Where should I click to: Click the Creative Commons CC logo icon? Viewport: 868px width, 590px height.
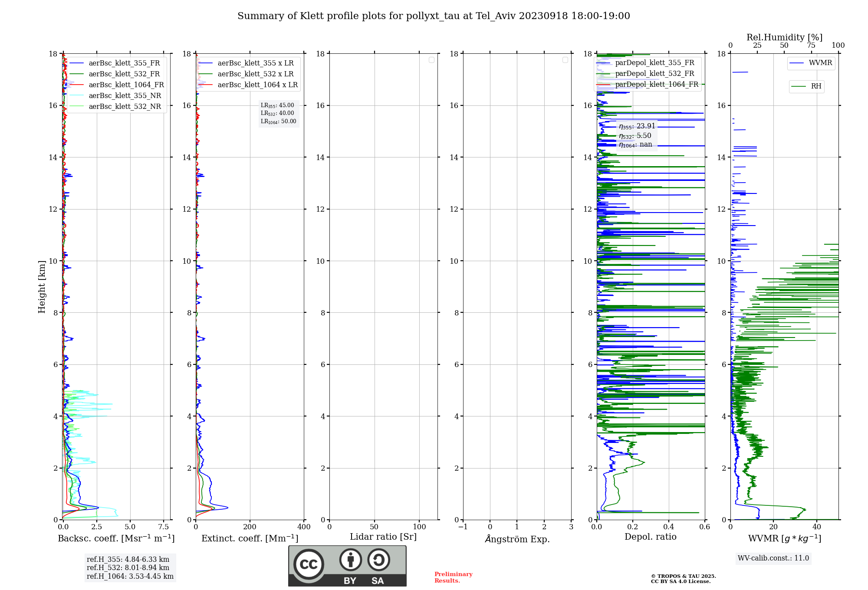(309, 564)
